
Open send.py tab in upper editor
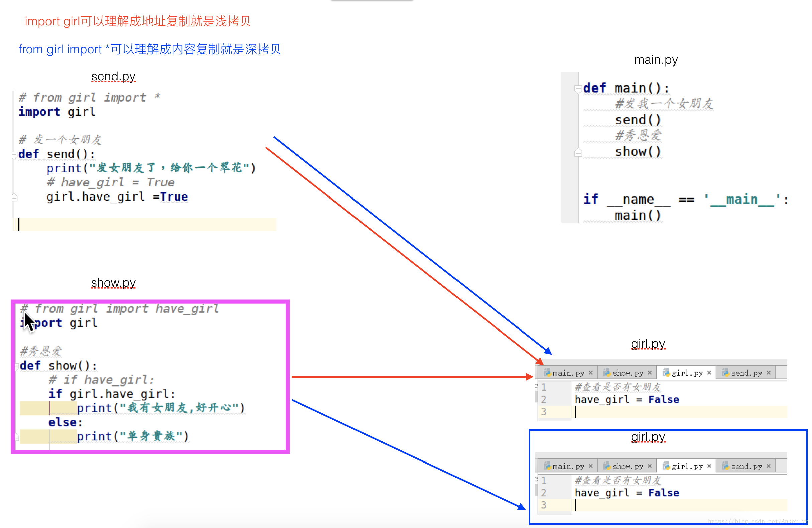[746, 373]
